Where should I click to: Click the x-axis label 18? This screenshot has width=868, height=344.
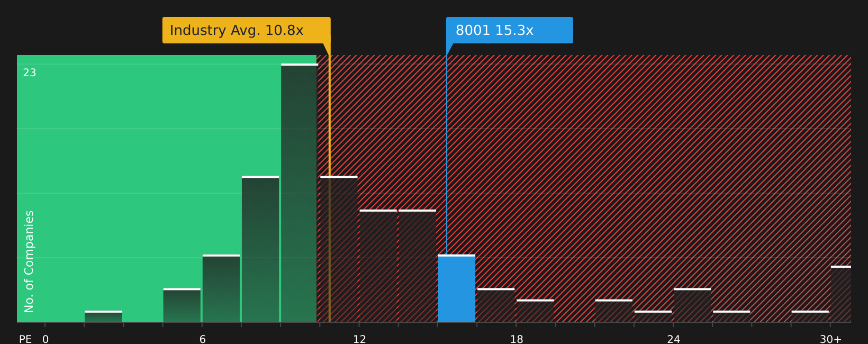tap(517, 339)
